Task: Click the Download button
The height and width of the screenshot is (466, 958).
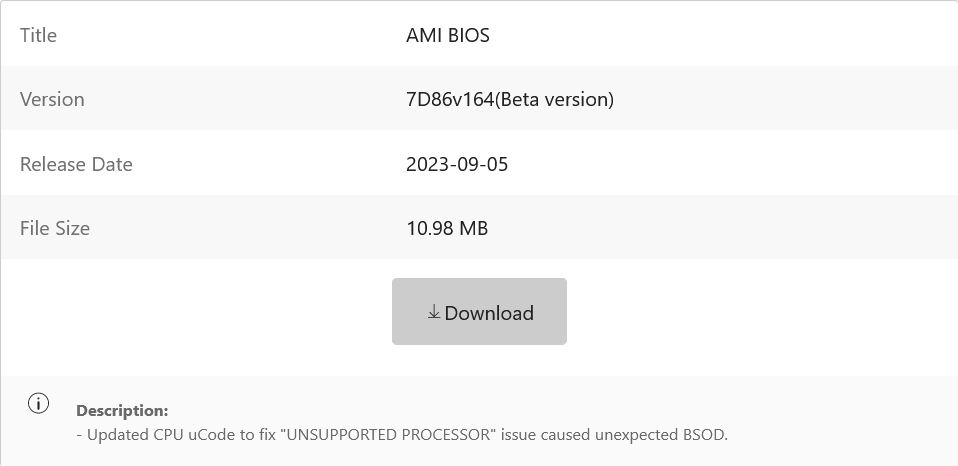Action: pyautogui.click(x=479, y=312)
